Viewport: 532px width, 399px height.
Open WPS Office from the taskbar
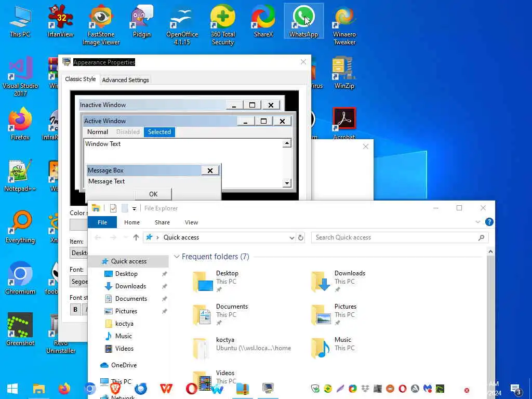pyautogui.click(x=166, y=389)
